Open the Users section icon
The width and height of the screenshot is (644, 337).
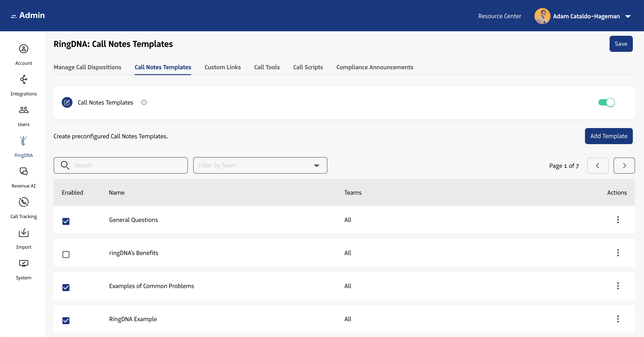(23, 110)
